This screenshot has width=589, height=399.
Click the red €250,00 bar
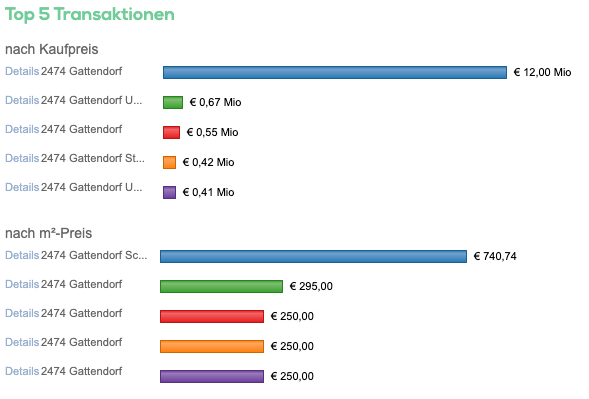pos(212,316)
